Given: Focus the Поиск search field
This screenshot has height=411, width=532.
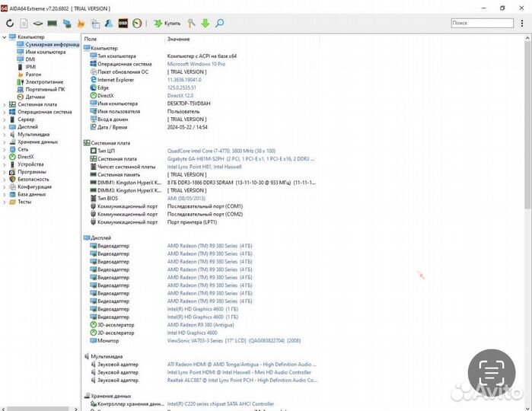Looking at the screenshot, I should coord(482,23).
